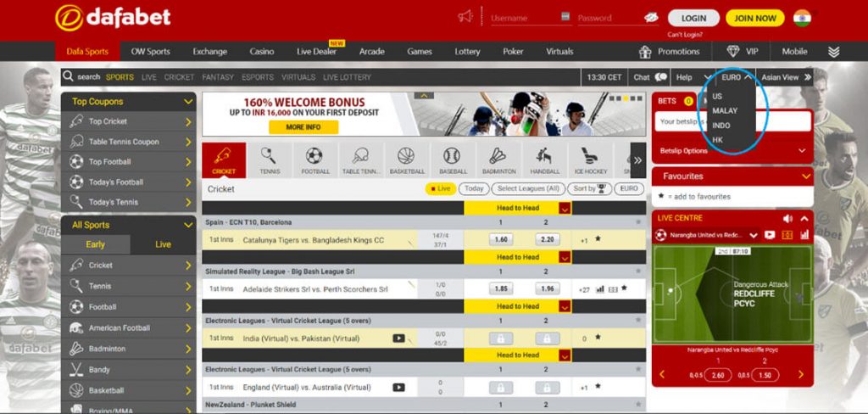Go to next Live Centre odds arrow
868x414 pixels.
pos(800,375)
